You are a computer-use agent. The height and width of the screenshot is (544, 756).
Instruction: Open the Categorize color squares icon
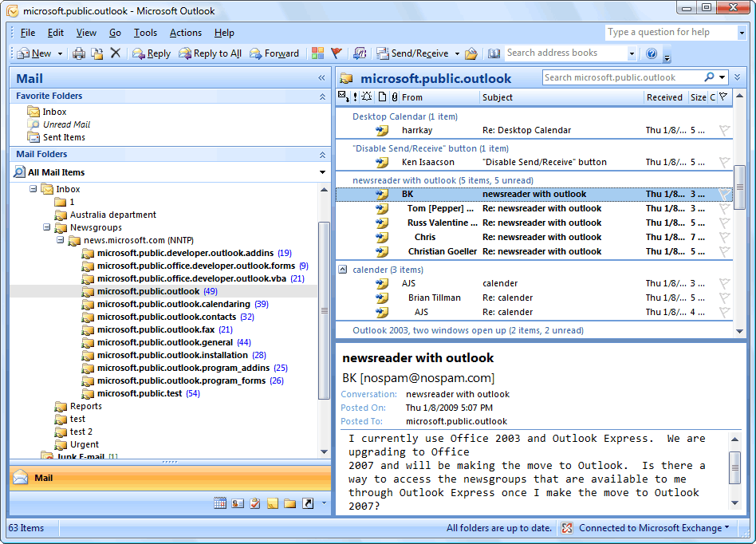coord(317,53)
